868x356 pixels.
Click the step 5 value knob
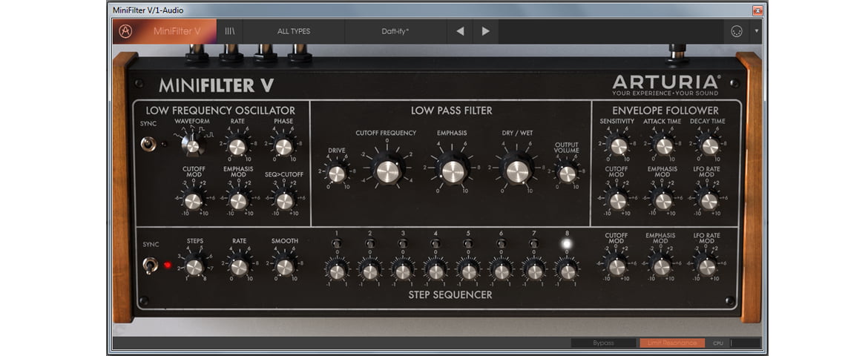[469, 271]
